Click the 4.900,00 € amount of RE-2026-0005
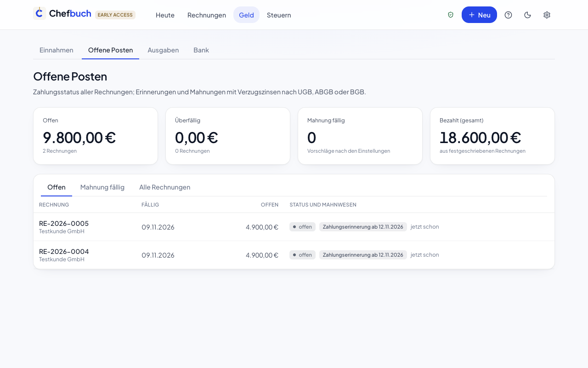This screenshot has width=588, height=368. pos(262,227)
